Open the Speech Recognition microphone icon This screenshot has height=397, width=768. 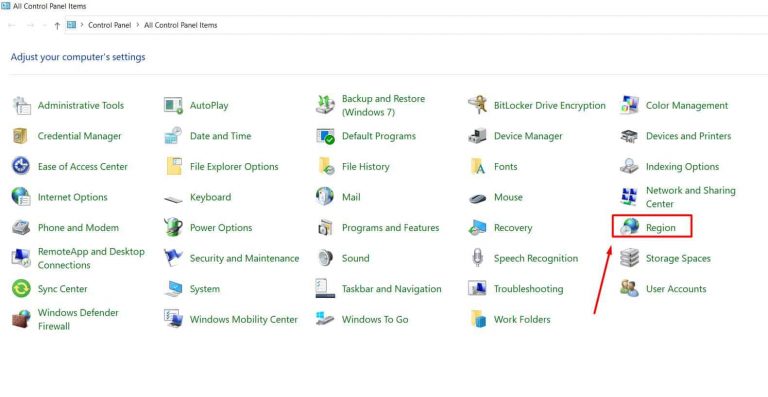[x=477, y=258]
